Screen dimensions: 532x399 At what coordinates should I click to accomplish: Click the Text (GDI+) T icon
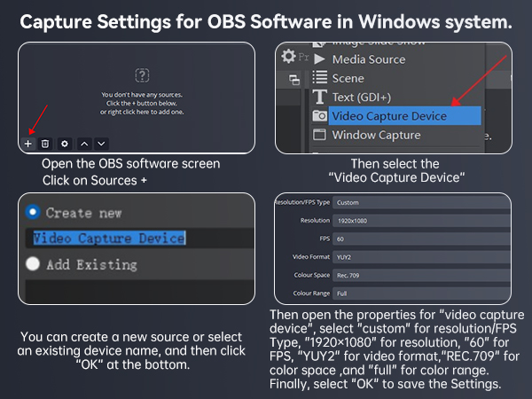tap(319, 97)
